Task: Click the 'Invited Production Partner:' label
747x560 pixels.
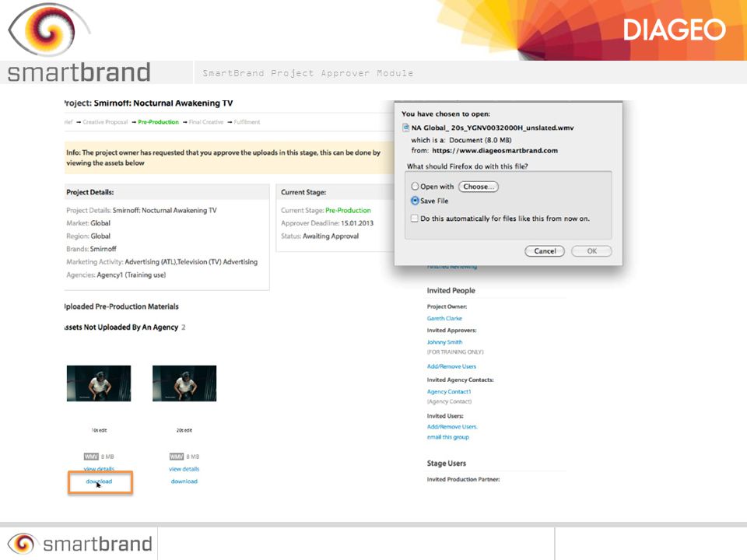Action: [463, 480]
